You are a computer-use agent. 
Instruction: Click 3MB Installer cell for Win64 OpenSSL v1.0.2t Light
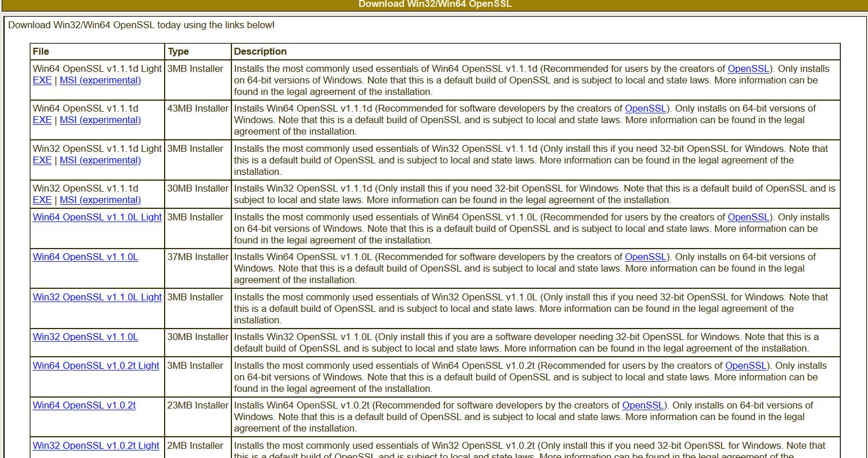tap(198, 377)
